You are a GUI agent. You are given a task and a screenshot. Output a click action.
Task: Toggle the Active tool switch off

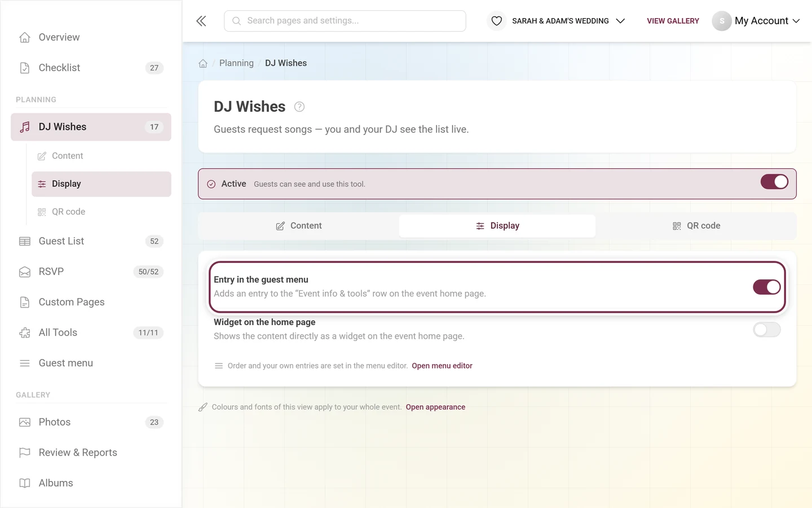coord(774,182)
